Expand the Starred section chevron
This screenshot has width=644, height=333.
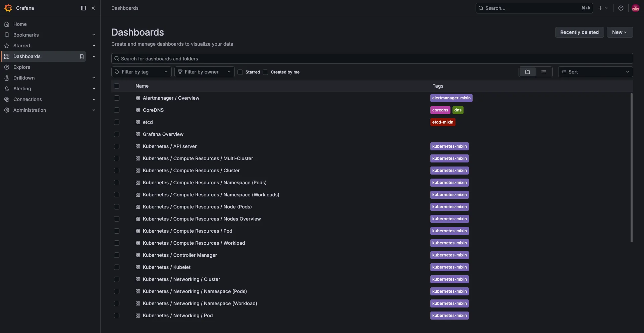click(x=94, y=46)
